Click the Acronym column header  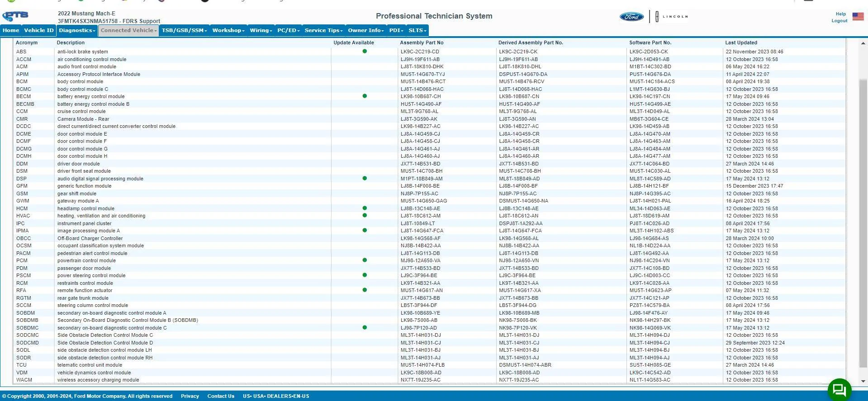coord(27,42)
